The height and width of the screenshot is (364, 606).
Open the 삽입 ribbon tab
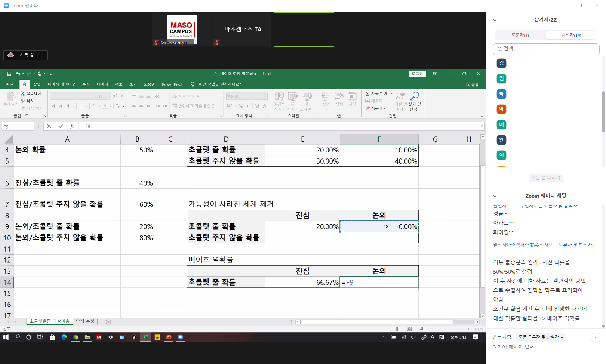[37, 84]
